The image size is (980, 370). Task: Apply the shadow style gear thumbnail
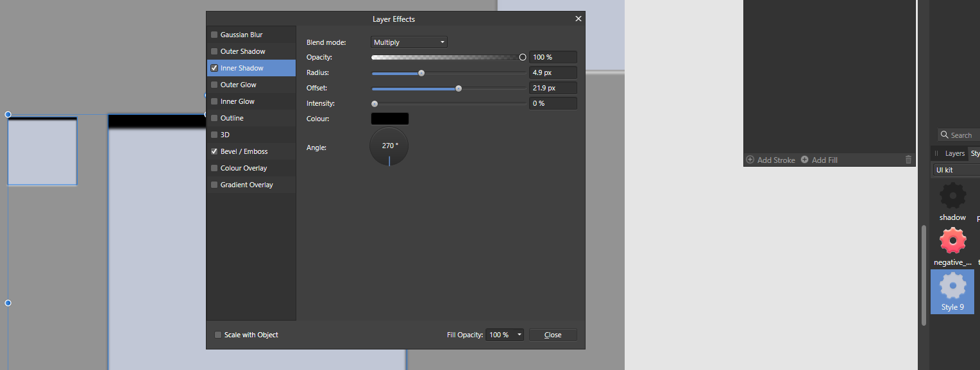952,196
